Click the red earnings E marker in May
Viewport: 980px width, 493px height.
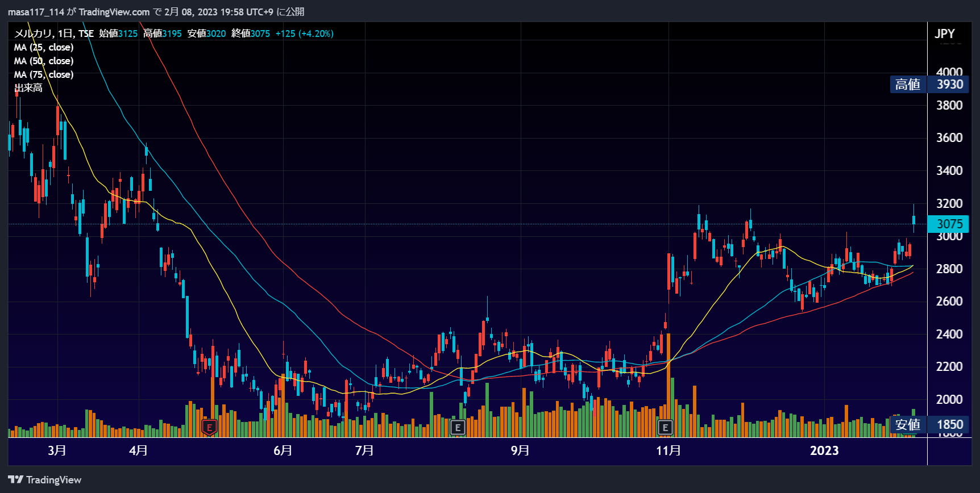coord(210,427)
